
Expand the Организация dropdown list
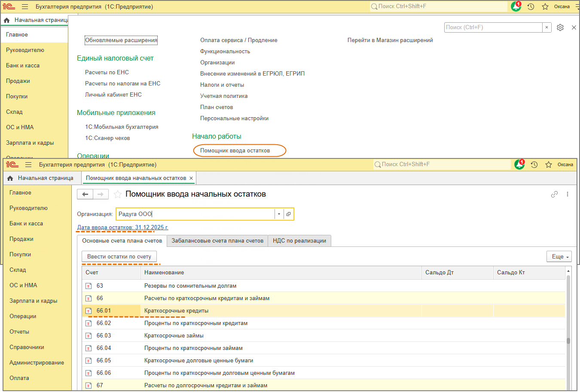click(279, 214)
